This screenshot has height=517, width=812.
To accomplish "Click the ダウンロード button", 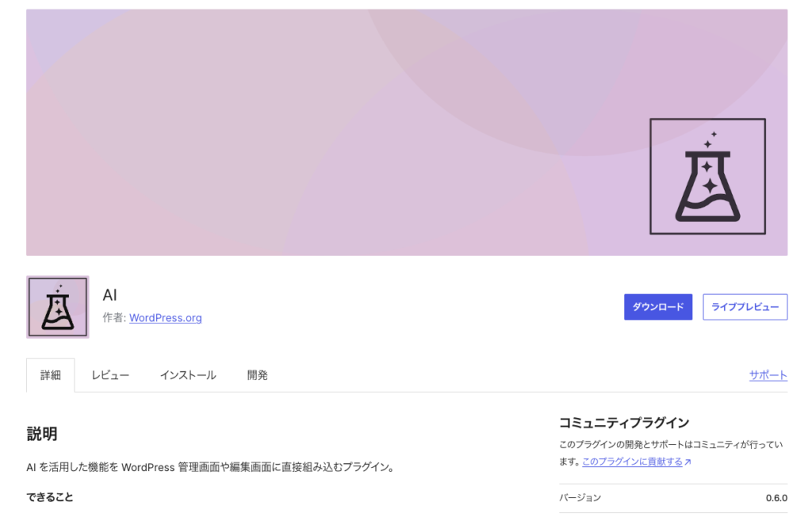I will (658, 307).
